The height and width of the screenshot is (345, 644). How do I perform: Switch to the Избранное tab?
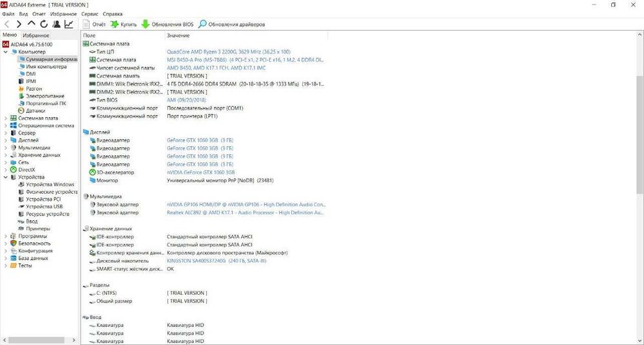(x=35, y=36)
